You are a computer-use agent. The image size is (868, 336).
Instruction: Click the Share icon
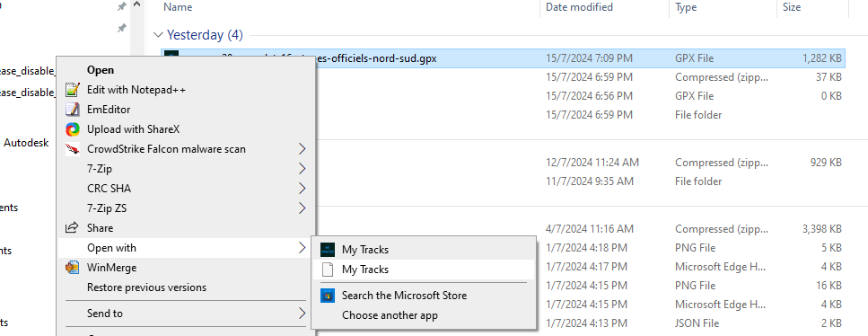73,228
